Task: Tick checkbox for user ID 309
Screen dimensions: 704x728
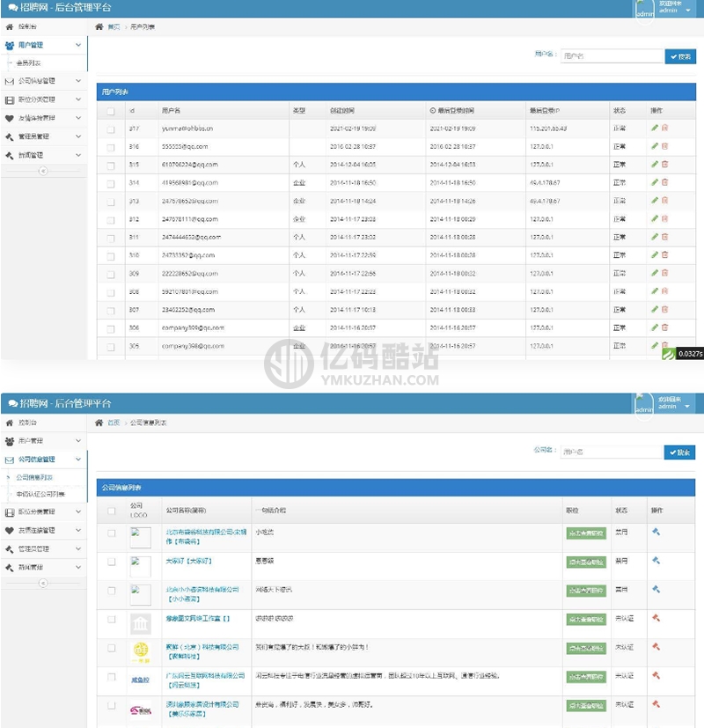Action: (111, 275)
